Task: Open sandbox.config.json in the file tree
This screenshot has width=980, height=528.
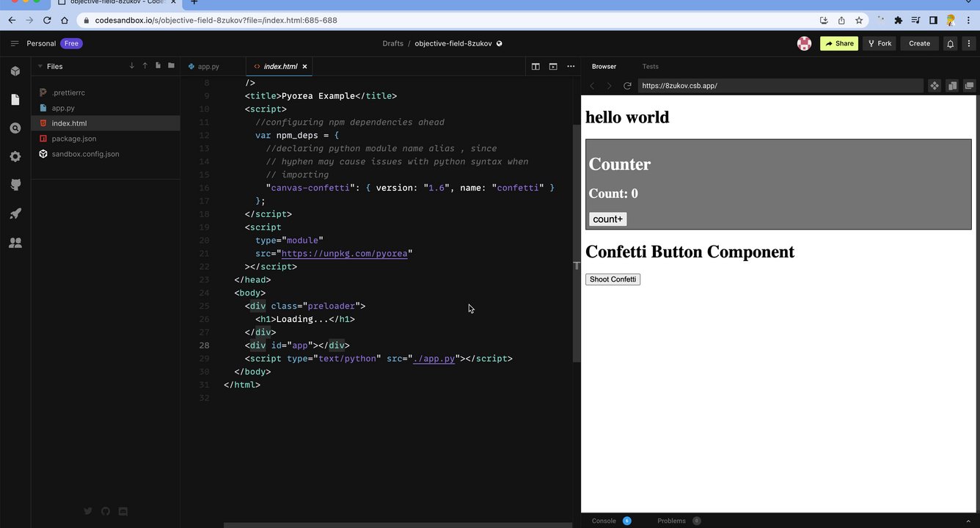Action: pyautogui.click(x=106, y=154)
